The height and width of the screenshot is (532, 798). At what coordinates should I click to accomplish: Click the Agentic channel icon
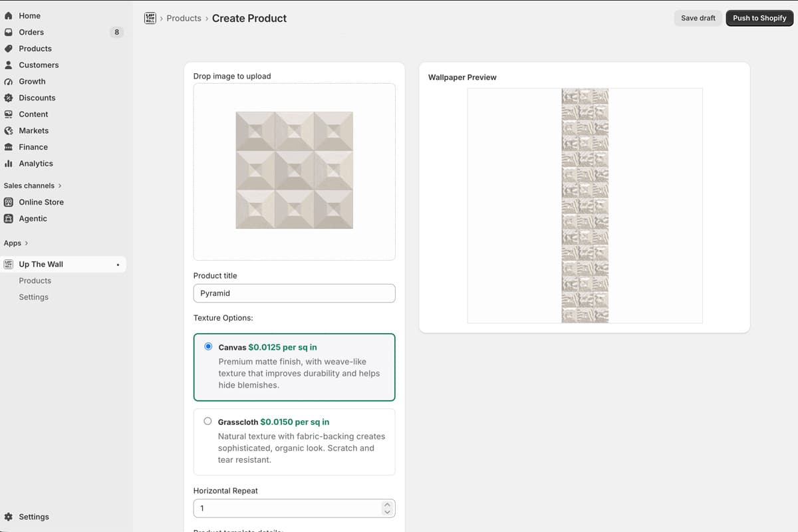tap(9, 218)
